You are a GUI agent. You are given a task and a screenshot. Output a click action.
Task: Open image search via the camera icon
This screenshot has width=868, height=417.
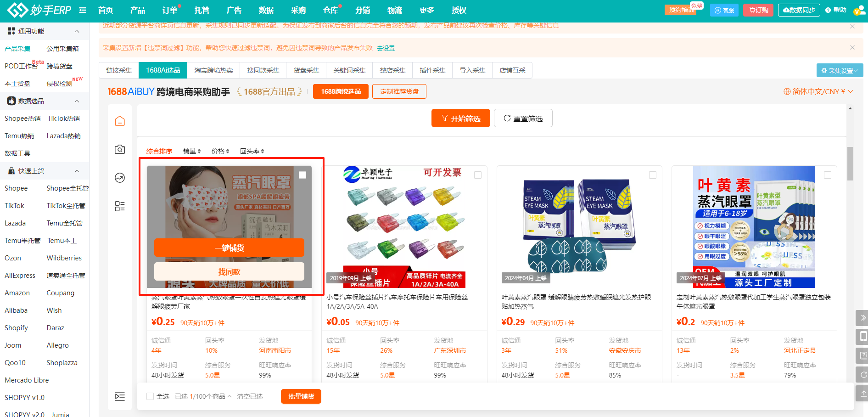tap(120, 149)
